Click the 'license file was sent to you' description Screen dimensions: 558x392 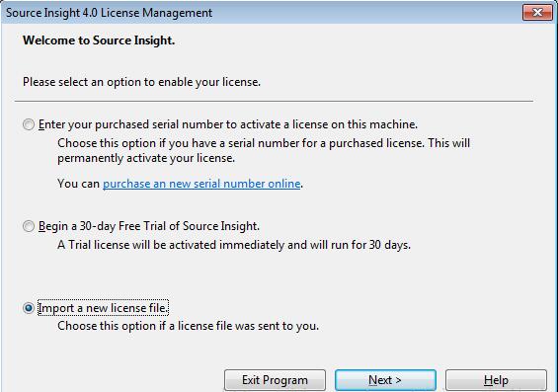[x=188, y=326]
